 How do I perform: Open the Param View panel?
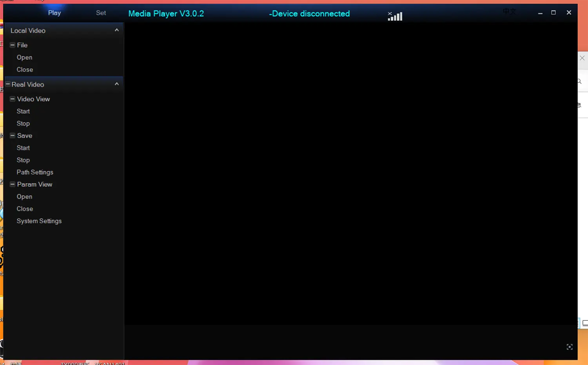pyautogui.click(x=24, y=197)
